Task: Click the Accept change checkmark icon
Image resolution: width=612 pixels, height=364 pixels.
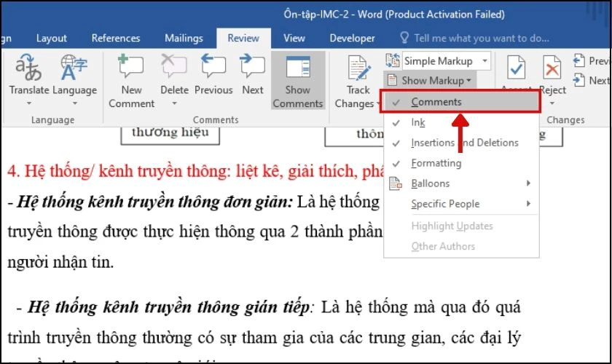Action: [516, 68]
